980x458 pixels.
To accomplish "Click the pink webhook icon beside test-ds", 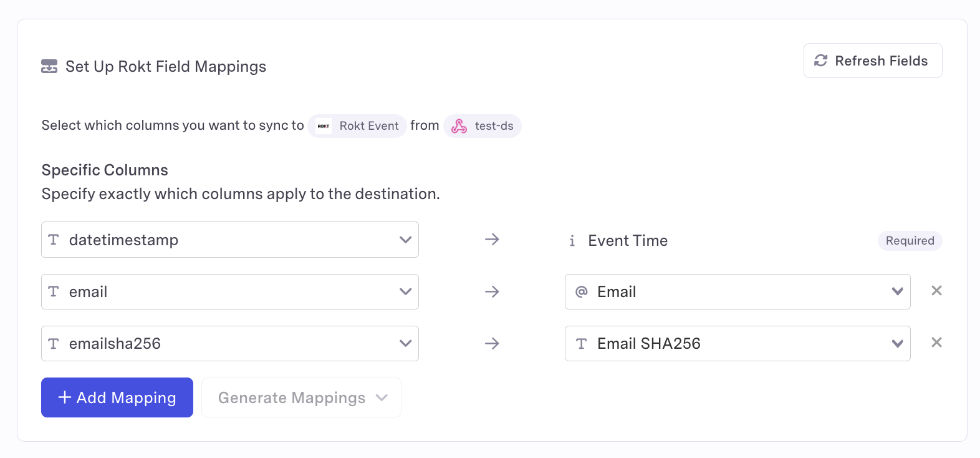I will click(x=459, y=126).
